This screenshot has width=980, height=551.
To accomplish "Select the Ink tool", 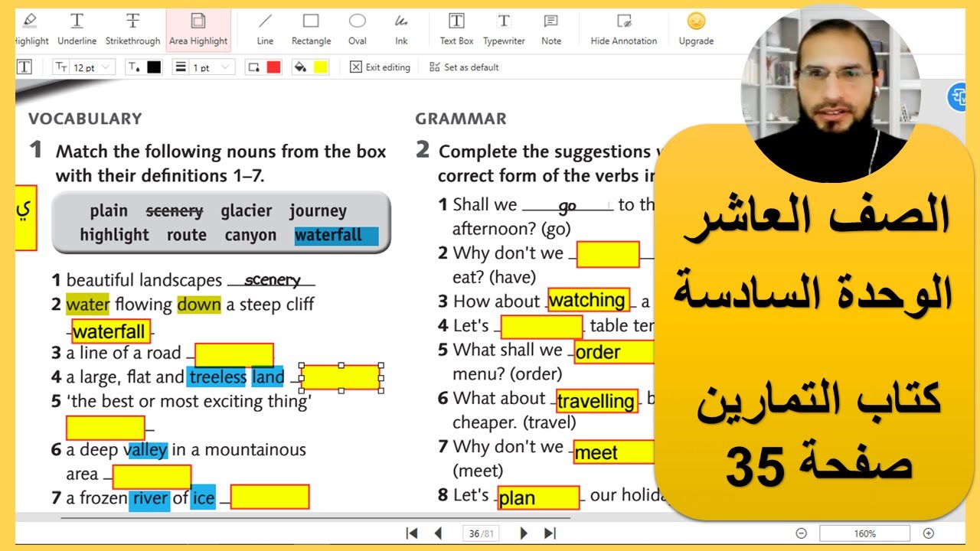I will tap(401, 29).
